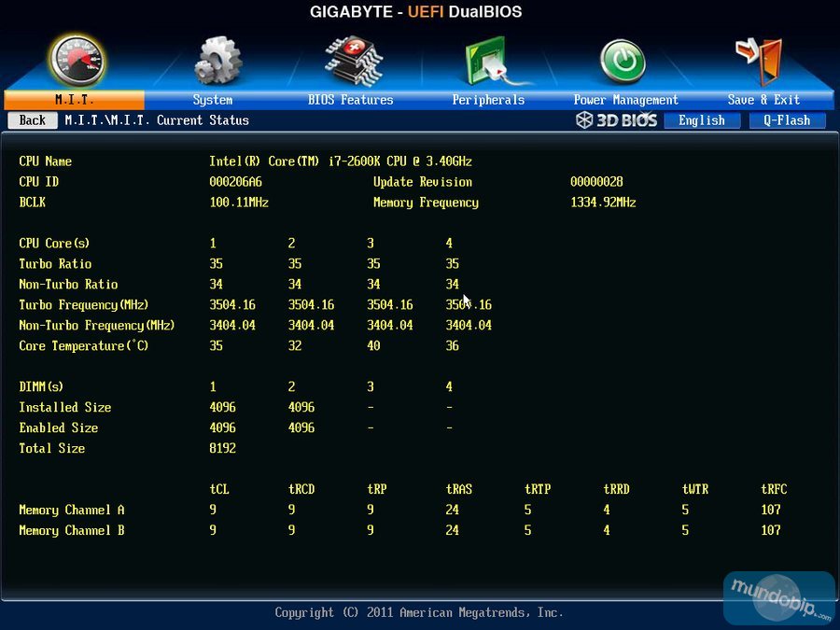The image size is (840, 630).
Task: Click the Memory Channel A label
Action: pyautogui.click(x=72, y=510)
